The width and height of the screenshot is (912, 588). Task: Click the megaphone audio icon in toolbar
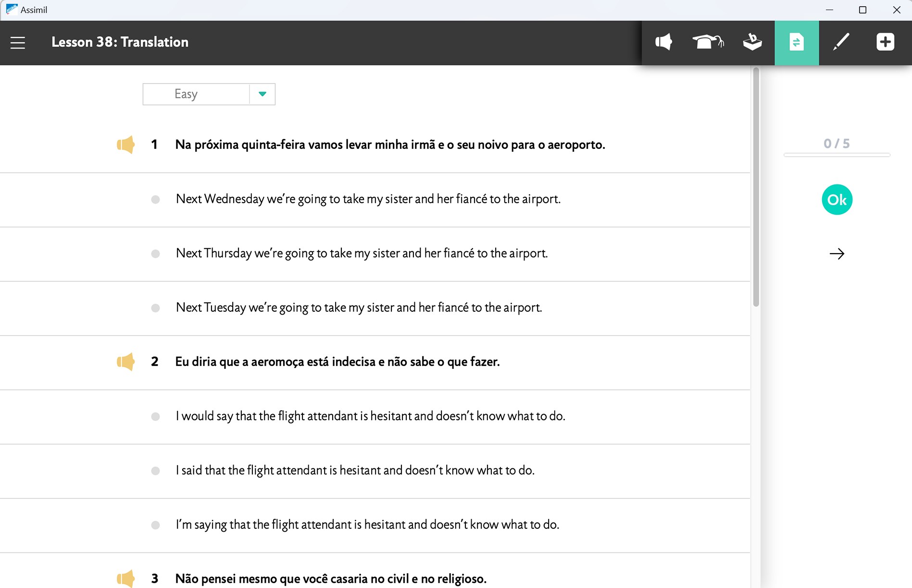click(x=663, y=42)
